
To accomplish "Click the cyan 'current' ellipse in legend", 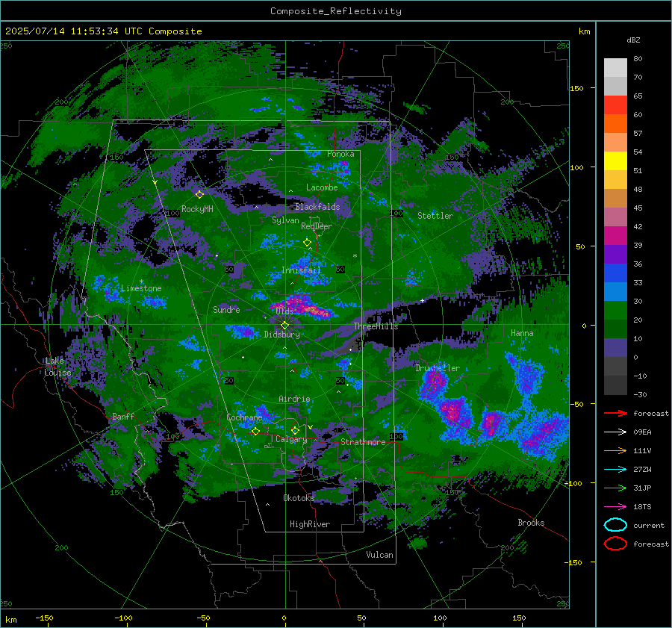I will 615,525.
